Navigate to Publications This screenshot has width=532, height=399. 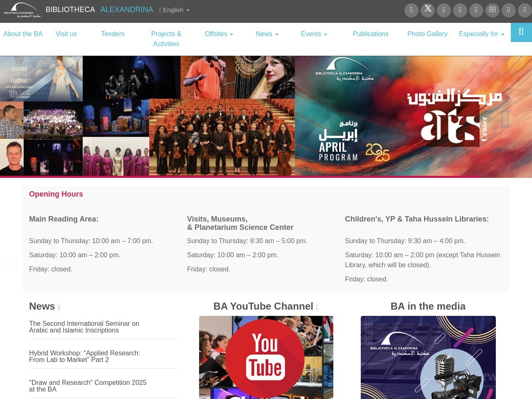(x=371, y=34)
